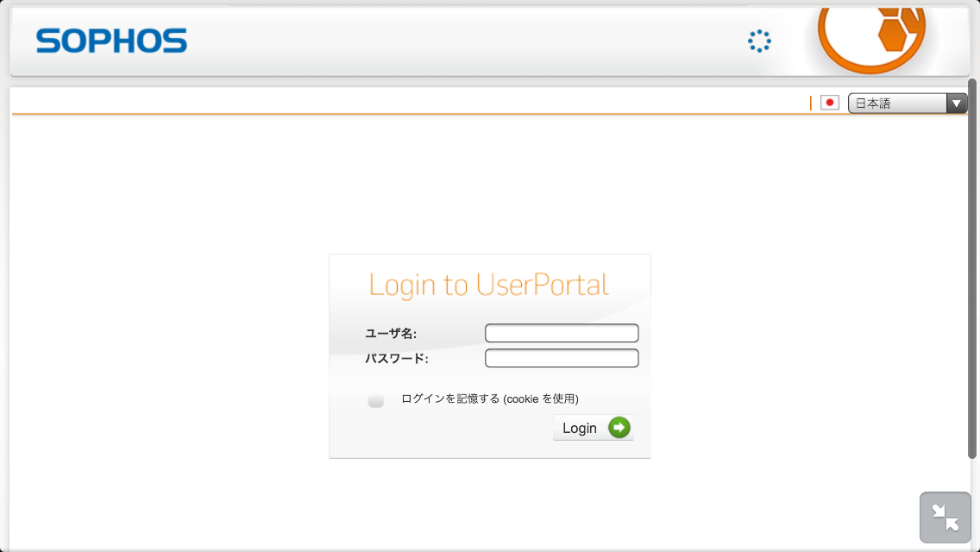The image size is (980, 552).
Task: Click the exit fullscreen arrows icon
Action: [945, 517]
